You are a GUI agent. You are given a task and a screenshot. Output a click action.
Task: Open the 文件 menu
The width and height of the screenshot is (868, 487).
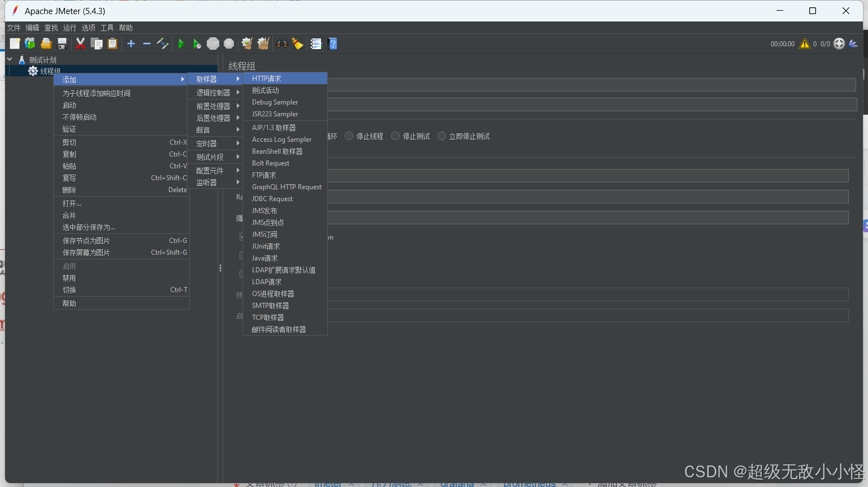point(14,28)
